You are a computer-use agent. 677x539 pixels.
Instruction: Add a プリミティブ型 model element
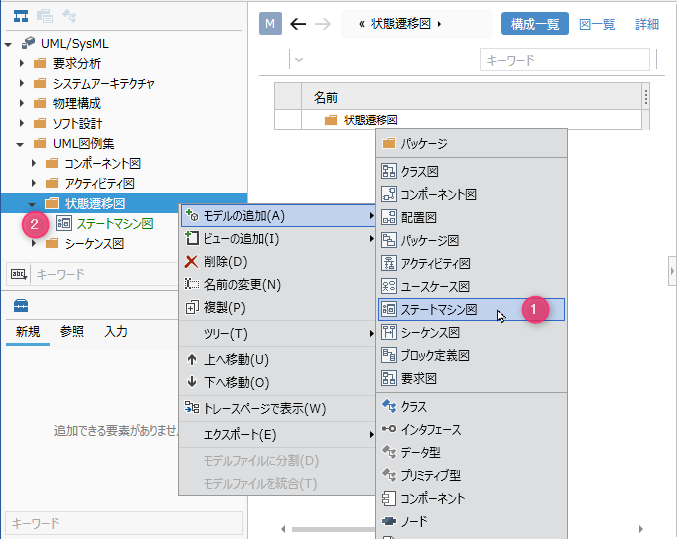(471, 475)
